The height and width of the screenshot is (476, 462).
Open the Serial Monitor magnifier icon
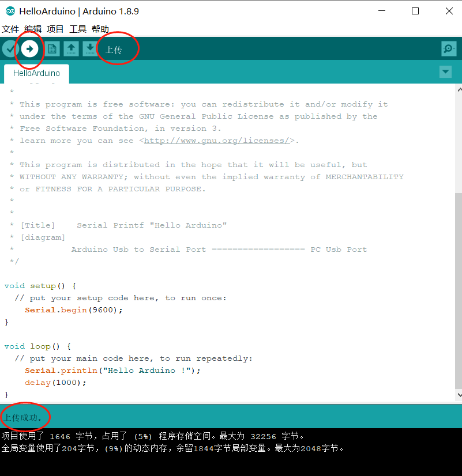pyautogui.click(x=449, y=48)
